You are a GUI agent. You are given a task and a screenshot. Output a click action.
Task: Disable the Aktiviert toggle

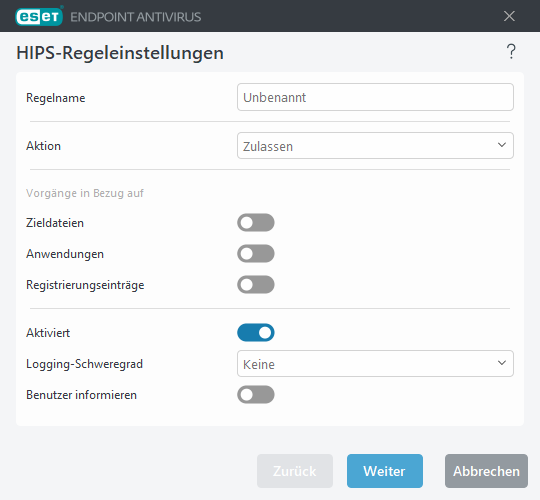pos(256,333)
